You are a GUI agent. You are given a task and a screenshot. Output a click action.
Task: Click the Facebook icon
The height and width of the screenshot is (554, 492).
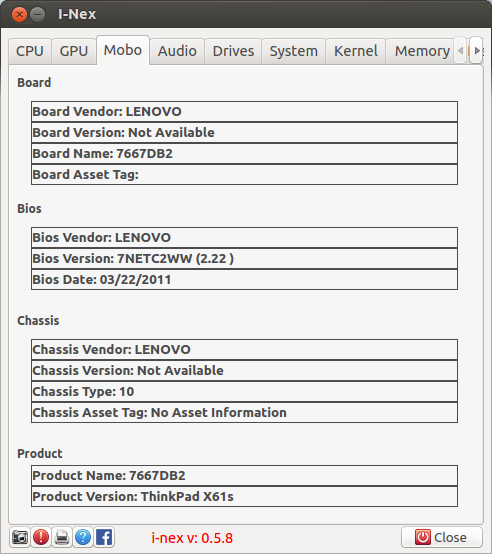(104, 537)
